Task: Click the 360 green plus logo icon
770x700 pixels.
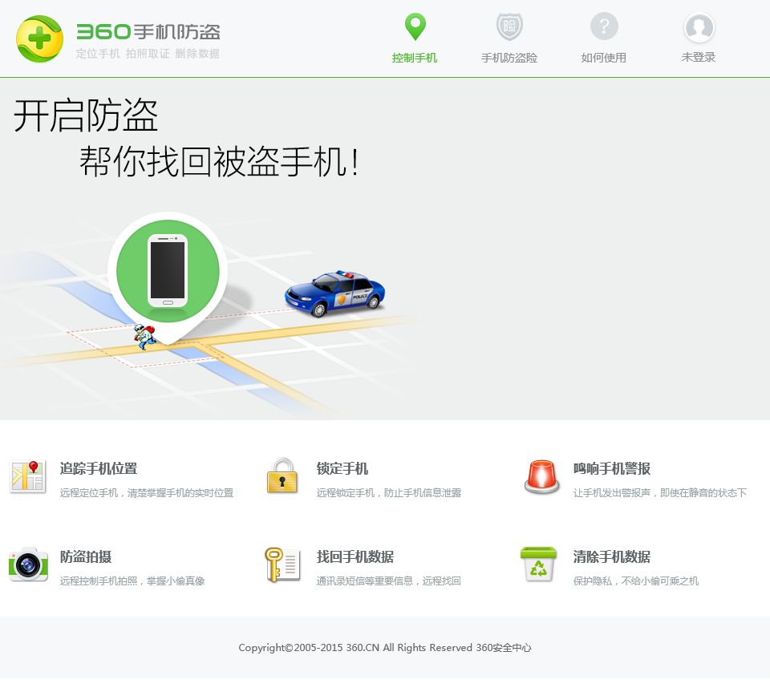Action: coord(40,38)
